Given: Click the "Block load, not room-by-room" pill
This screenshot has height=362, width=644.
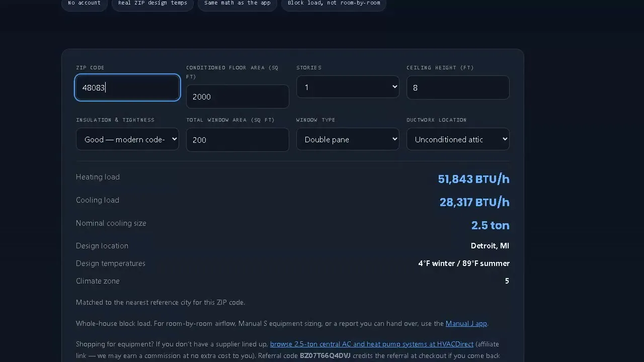Looking at the screenshot, I should [334, 3].
